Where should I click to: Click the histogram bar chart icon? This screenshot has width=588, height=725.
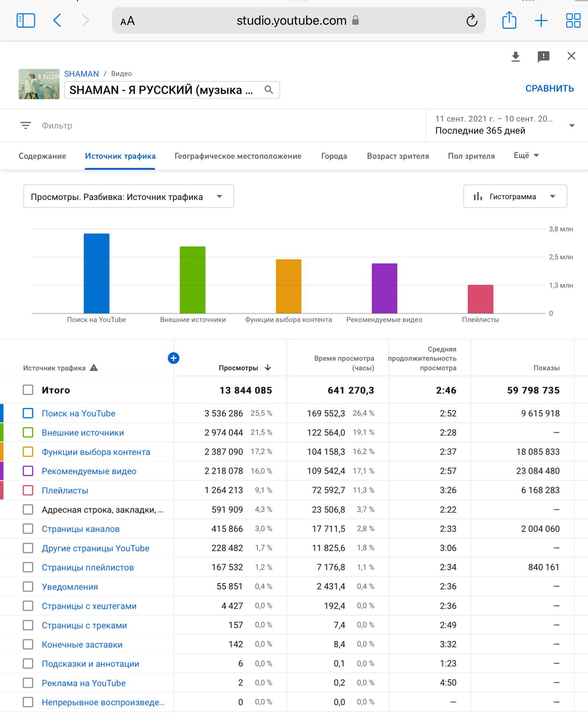pyautogui.click(x=478, y=196)
